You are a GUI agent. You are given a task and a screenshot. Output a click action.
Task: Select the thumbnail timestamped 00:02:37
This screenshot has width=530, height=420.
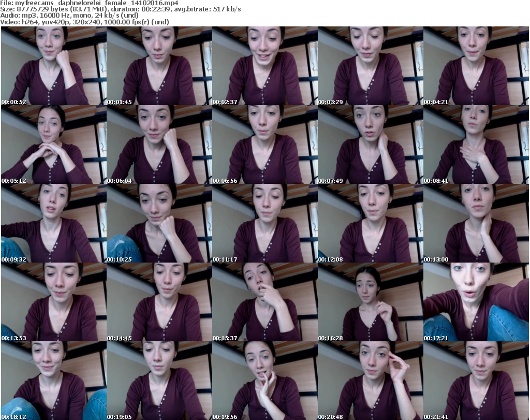(x=265, y=66)
